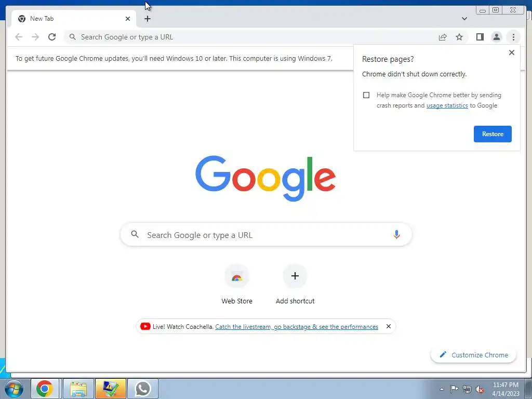This screenshot has height=399, width=532.
Task: Click the taskbar clock showing 11:47 PM
Action: (x=506, y=389)
